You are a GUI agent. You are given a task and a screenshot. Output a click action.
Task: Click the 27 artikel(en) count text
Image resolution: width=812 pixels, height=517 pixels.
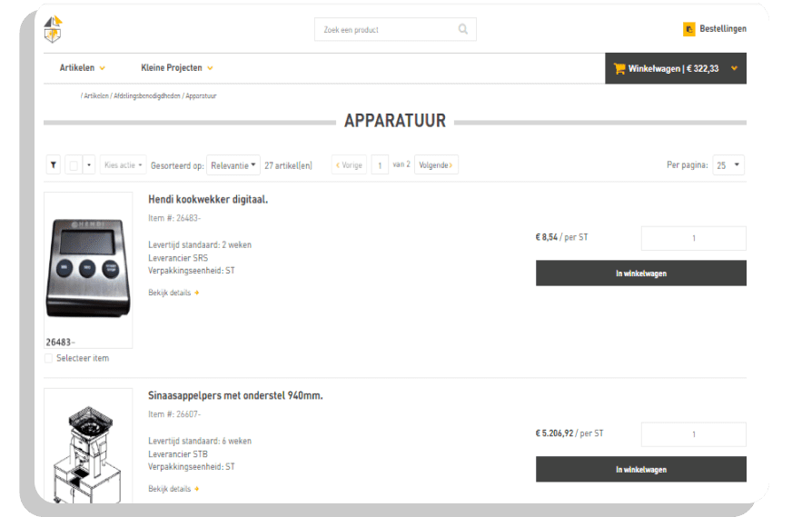coord(289,165)
